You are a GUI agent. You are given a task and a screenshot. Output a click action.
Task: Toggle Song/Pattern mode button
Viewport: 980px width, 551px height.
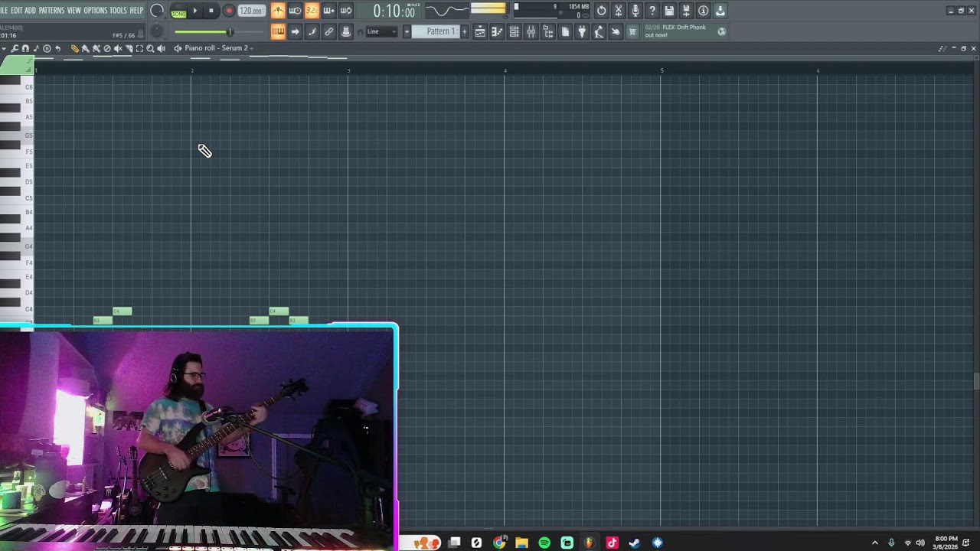[178, 11]
